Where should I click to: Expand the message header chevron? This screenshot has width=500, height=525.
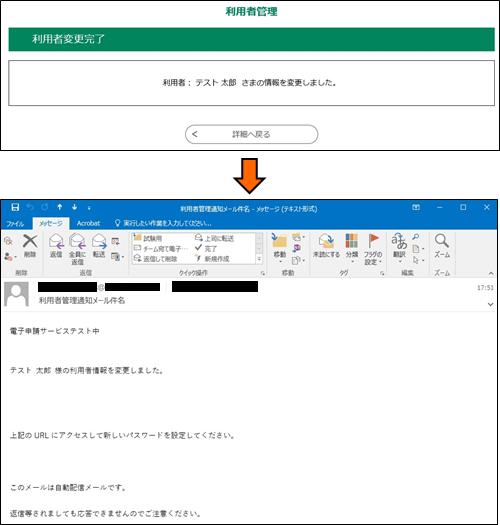point(490,304)
